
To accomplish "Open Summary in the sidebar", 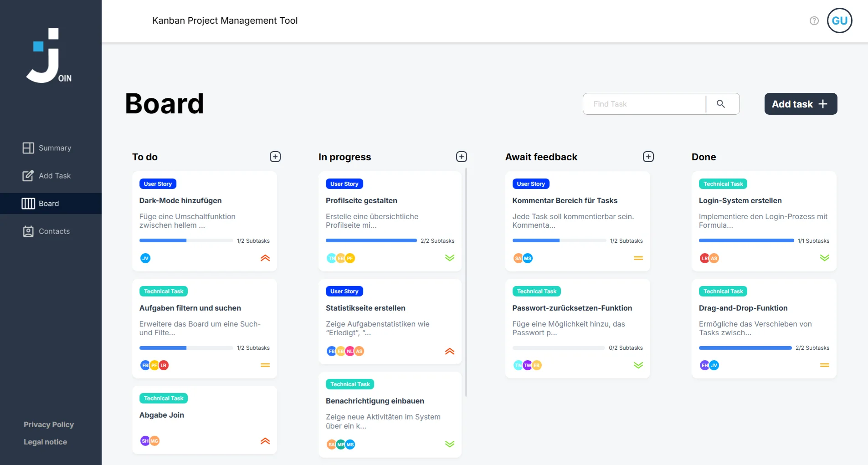I will [x=51, y=148].
